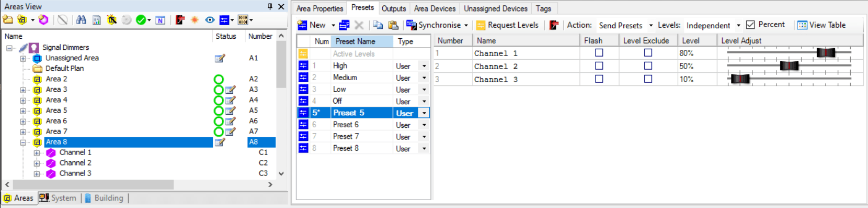This screenshot has width=868, height=208.
Task: Open Type dropdown for High preset
Action: tap(424, 66)
